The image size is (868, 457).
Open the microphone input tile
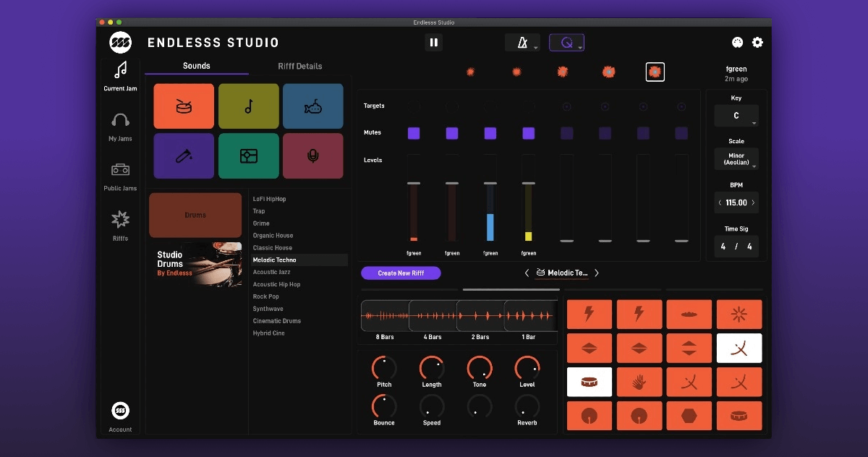[312, 155]
